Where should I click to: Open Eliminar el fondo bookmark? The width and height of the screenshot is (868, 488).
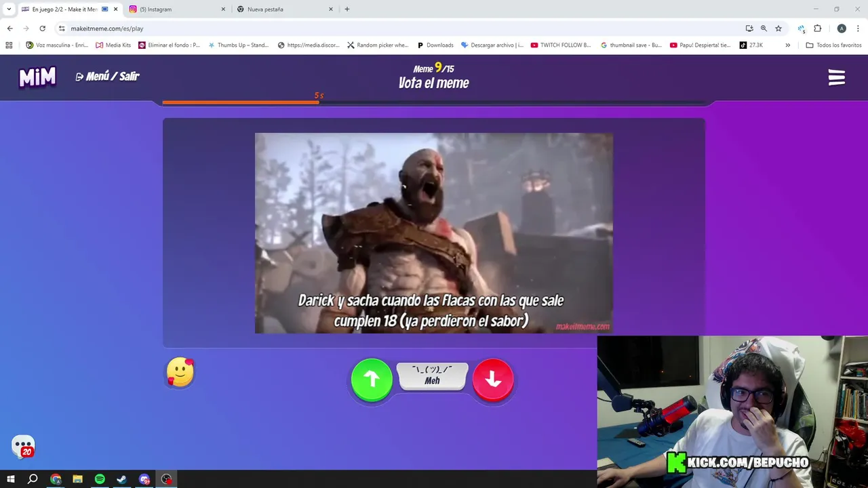point(170,45)
